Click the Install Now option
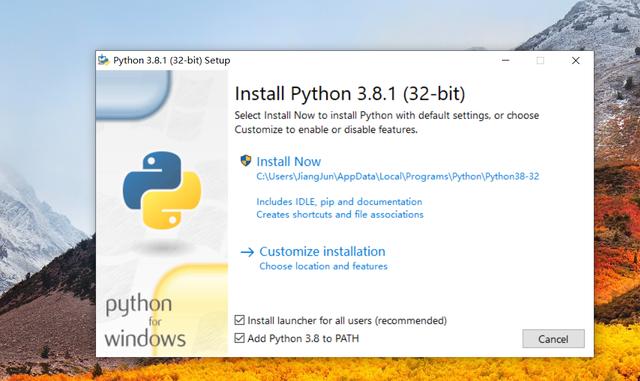This screenshot has width=640, height=381. (289, 161)
